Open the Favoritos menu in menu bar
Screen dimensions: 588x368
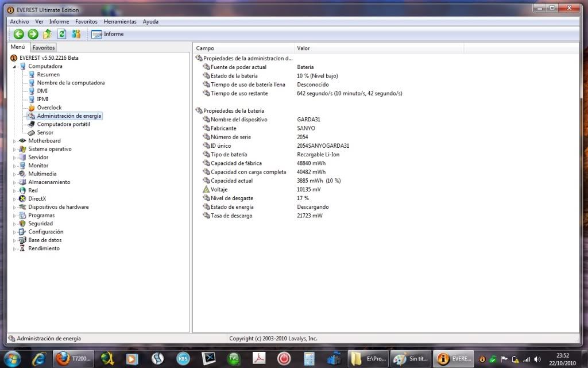click(x=86, y=21)
